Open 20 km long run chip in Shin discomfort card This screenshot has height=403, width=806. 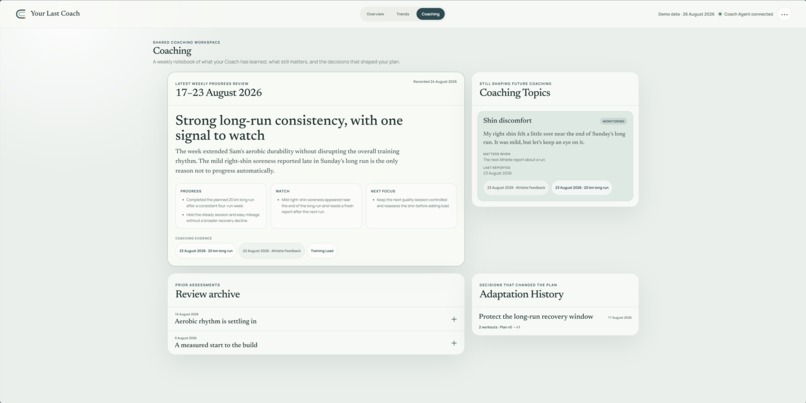582,188
